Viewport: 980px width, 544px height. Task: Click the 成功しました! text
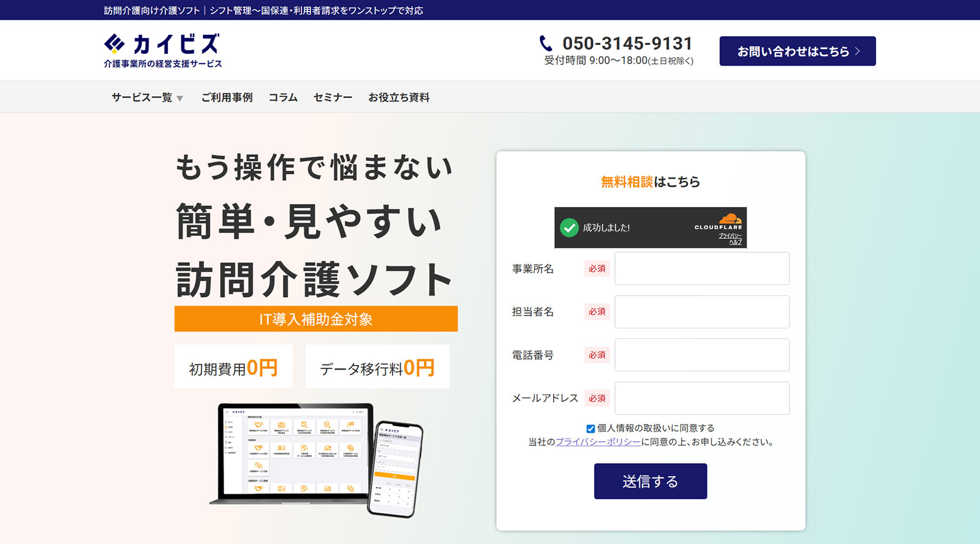[606, 228]
